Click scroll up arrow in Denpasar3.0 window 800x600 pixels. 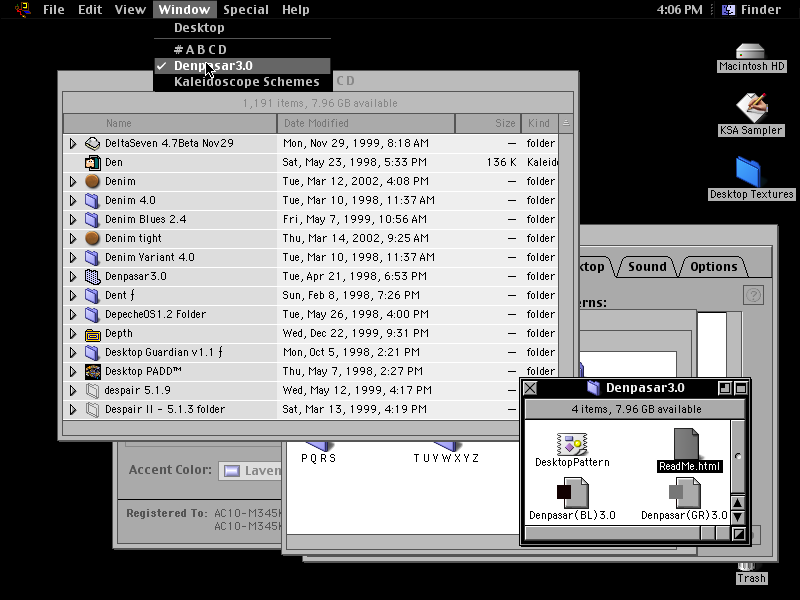click(x=738, y=503)
